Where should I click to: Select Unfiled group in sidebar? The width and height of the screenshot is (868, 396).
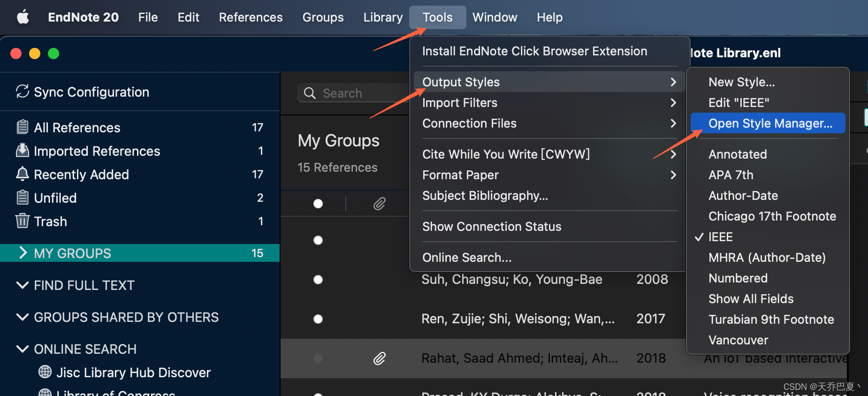(140, 198)
